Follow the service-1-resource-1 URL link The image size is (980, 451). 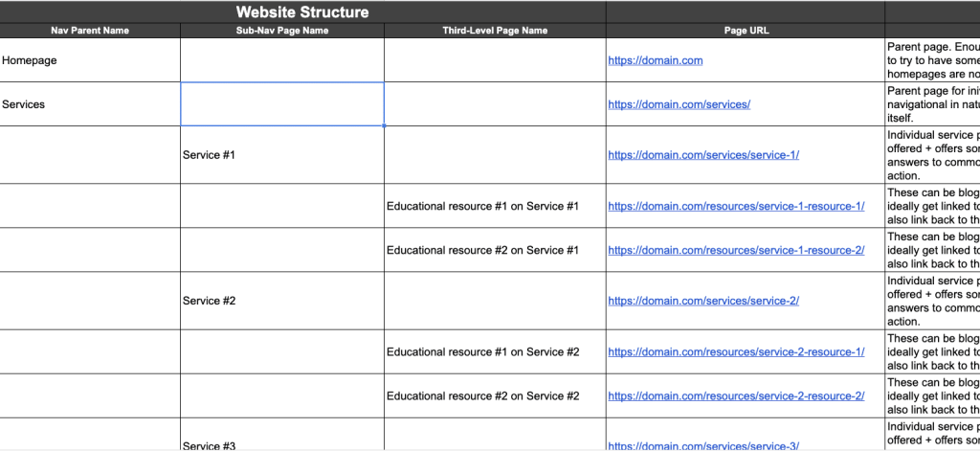pos(736,206)
